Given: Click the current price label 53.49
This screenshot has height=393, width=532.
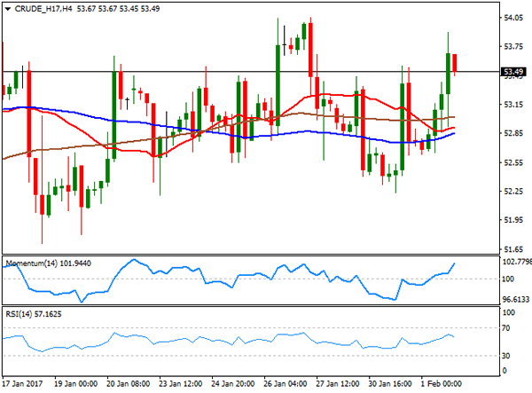Looking at the screenshot, I should (x=513, y=72).
